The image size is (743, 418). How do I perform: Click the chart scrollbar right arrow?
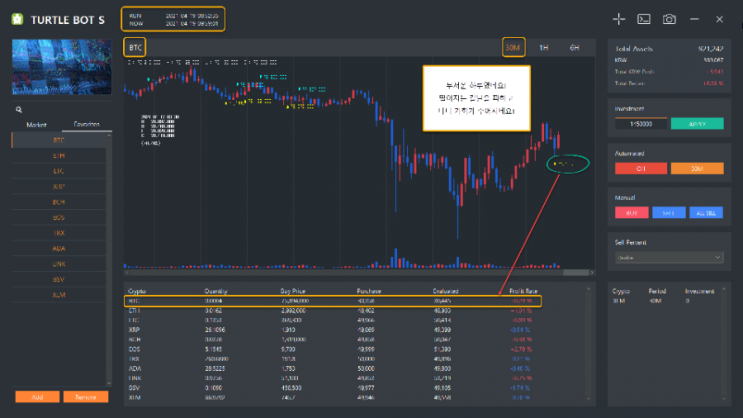coord(592,273)
